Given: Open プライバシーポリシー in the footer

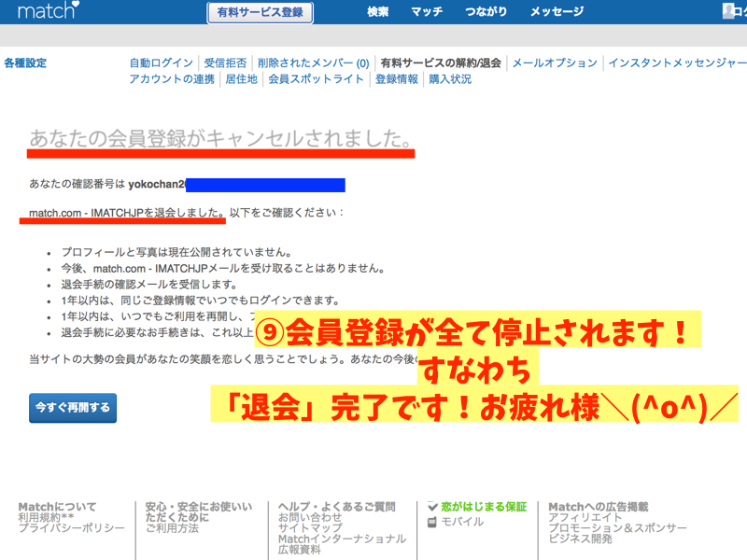Looking at the screenshot, I should point(72,528).
